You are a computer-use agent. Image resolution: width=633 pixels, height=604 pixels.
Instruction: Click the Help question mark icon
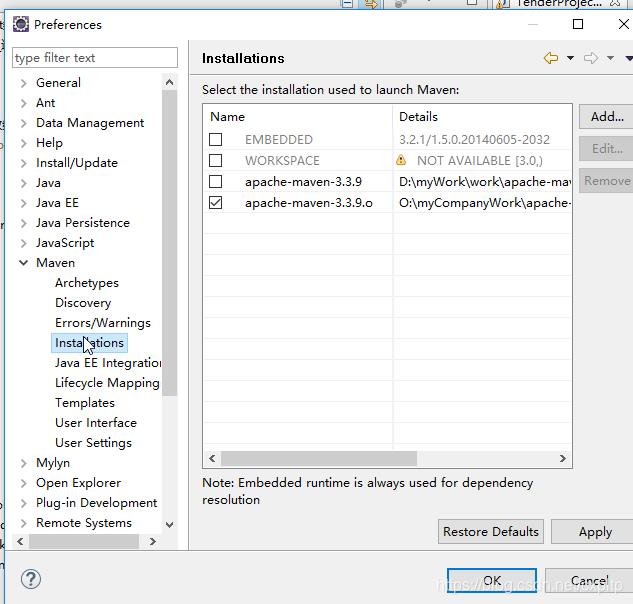(31, 579)
